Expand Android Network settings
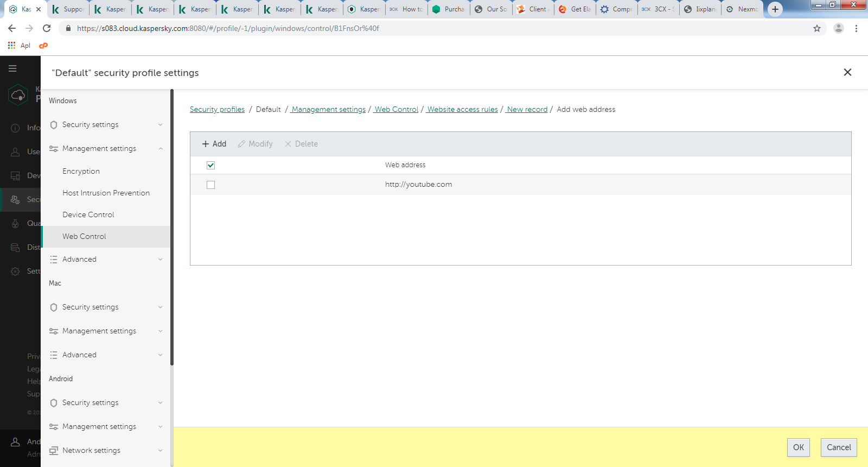The image size is (868, 467). [x=161, y=451]
